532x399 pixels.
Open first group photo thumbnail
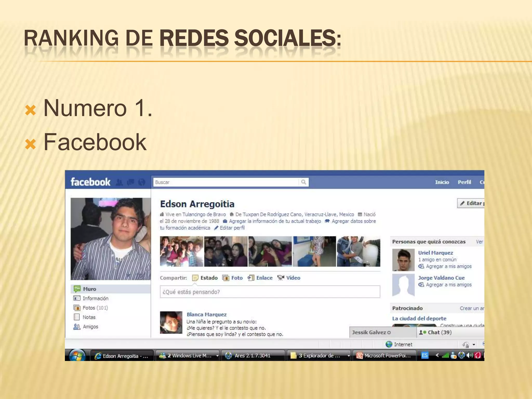[x=182, y=251]
